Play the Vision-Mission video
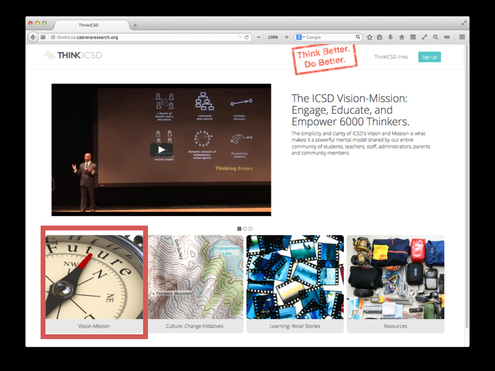Screen dimensions: 495x371 [161, 150]
